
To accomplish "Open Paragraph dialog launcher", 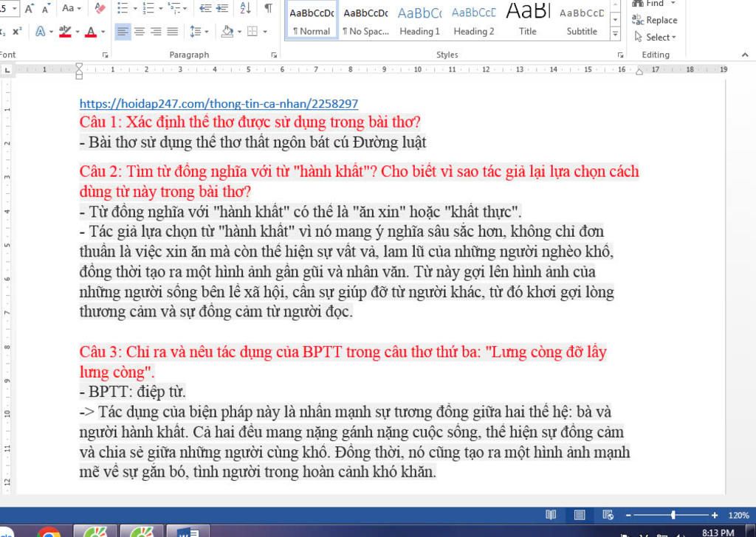I will pos(274,55).
